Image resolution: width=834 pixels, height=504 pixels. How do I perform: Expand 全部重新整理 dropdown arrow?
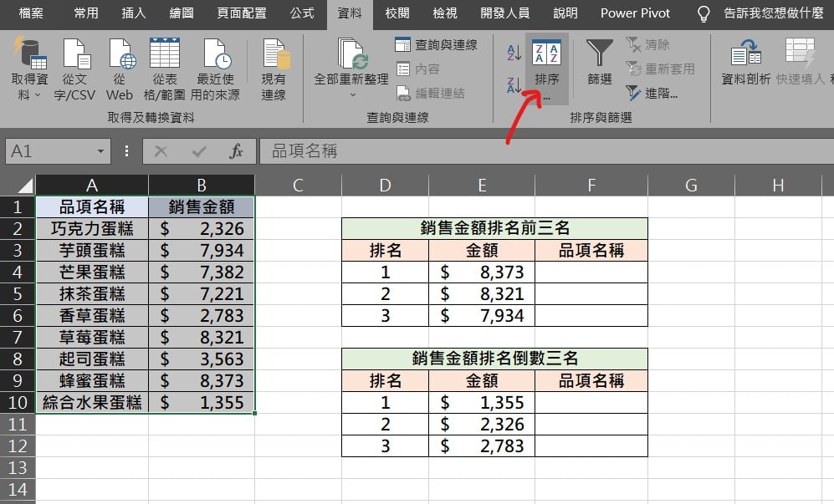tap(351, 95)
